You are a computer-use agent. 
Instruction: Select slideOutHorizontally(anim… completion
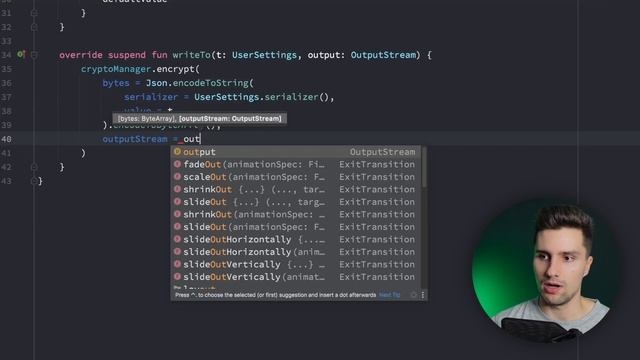(x=297, y=252)
